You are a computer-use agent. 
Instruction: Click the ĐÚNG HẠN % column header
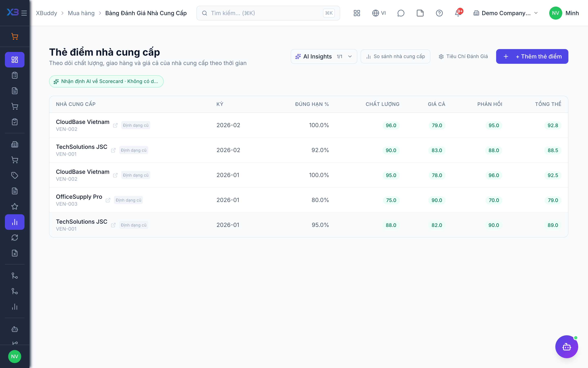tap(312, 104)
